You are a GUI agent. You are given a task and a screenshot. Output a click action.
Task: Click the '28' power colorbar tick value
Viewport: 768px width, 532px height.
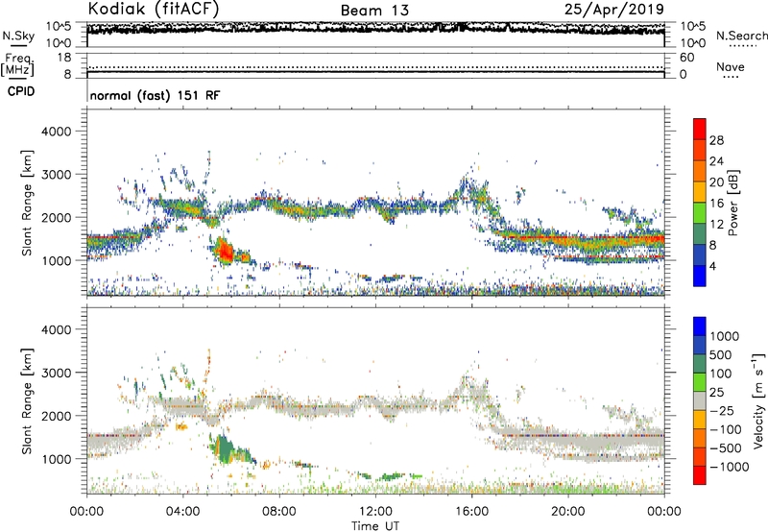[x=716, y=140]
